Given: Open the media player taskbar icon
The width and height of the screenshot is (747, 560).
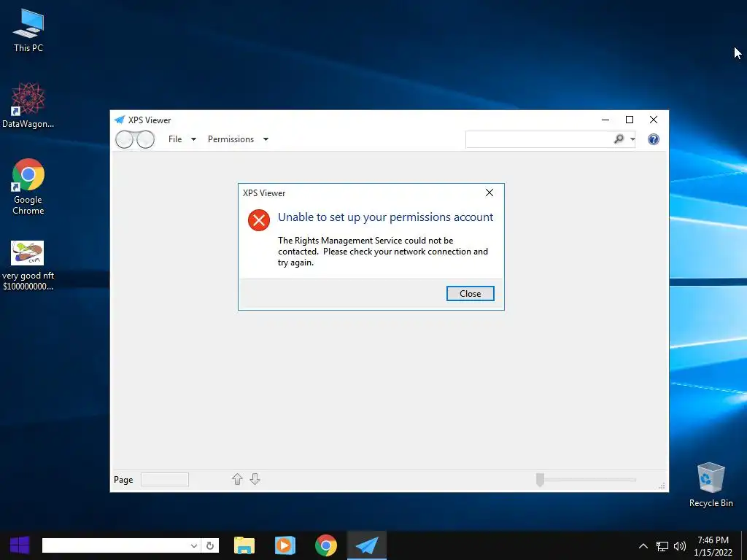Looking at the screenshot, I should click(285, 545).
